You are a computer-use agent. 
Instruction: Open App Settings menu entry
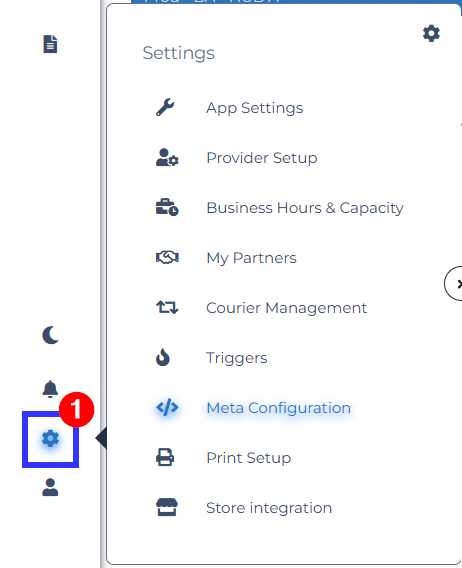(x=254, y=108)
